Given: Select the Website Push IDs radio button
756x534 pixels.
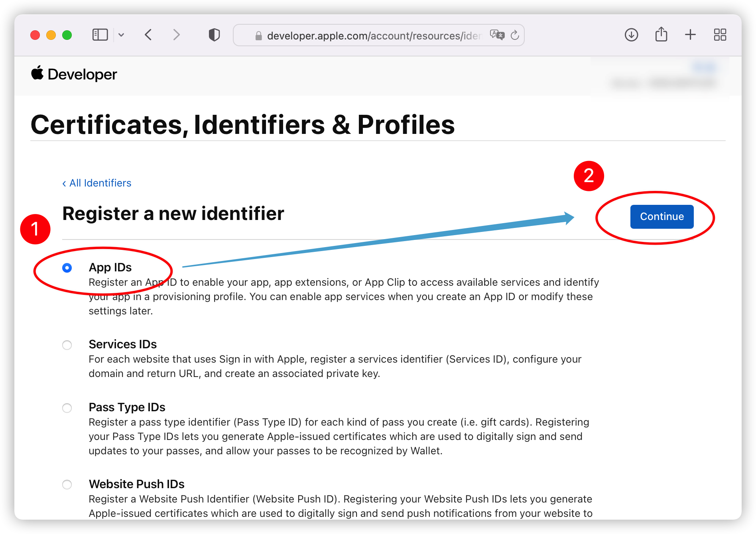Looking at the screenshot, I should click(x=67, y=485).
